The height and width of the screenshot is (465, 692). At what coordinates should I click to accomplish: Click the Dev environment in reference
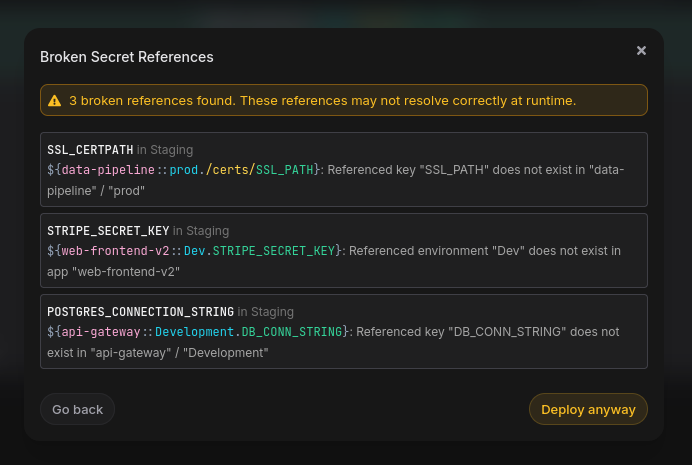[195, 251]
